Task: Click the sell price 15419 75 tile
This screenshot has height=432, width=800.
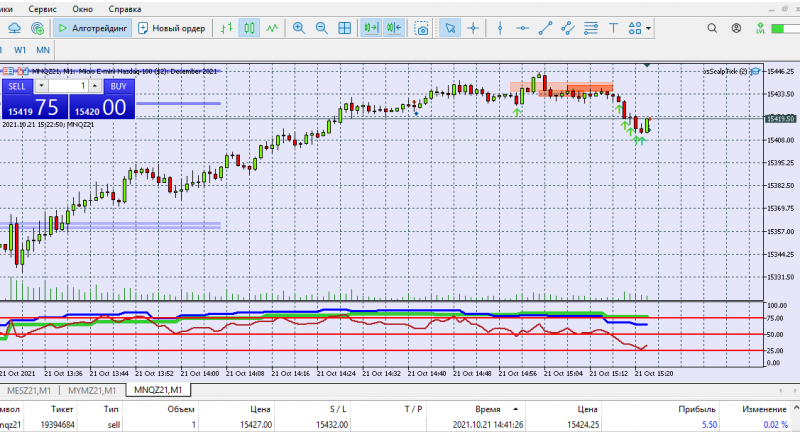Action: 34,107
